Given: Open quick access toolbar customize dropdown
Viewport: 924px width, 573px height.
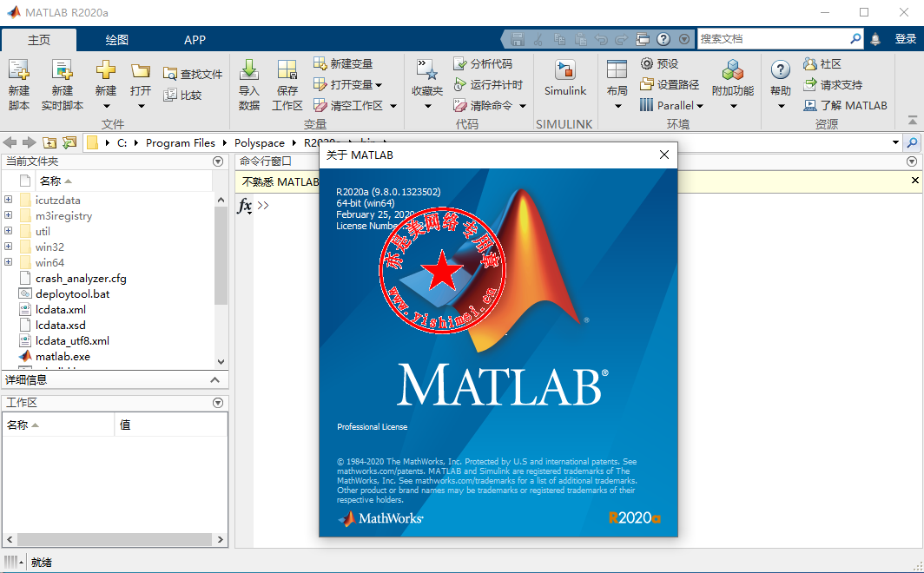Looking at the screenshot, I should pos(684,39).
